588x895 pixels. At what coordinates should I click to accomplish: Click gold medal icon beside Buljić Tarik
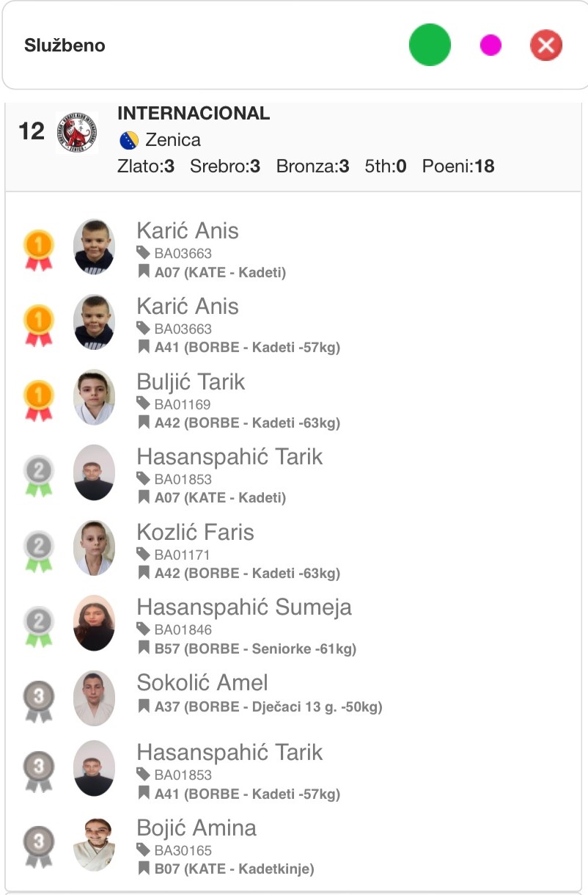39,401
